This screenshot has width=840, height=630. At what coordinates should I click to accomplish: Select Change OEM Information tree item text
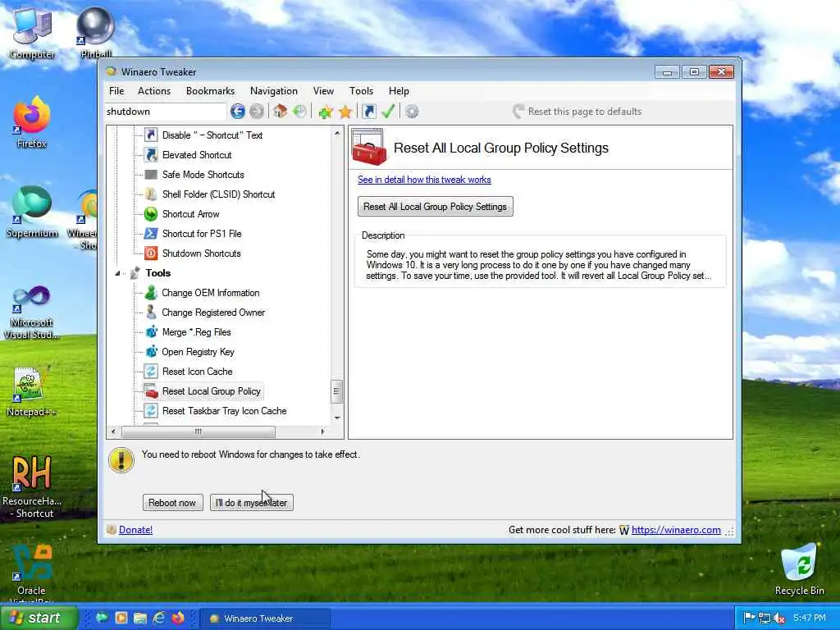click(211, 293)
